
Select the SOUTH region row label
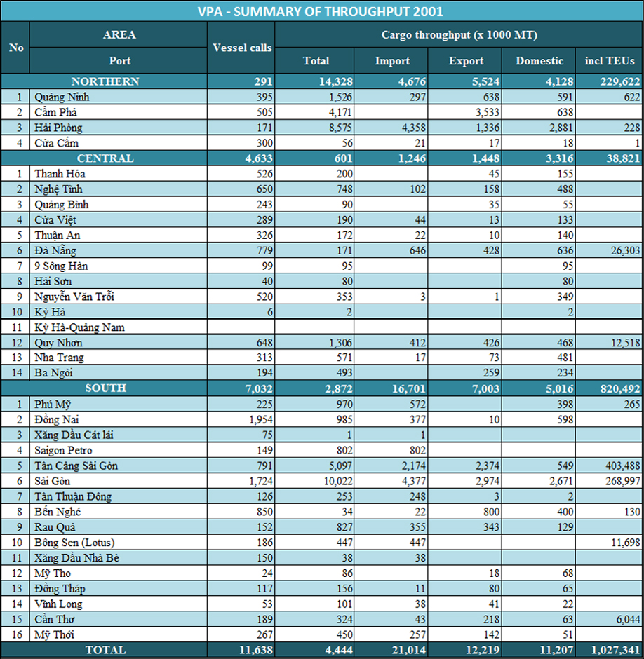[105, 388]
